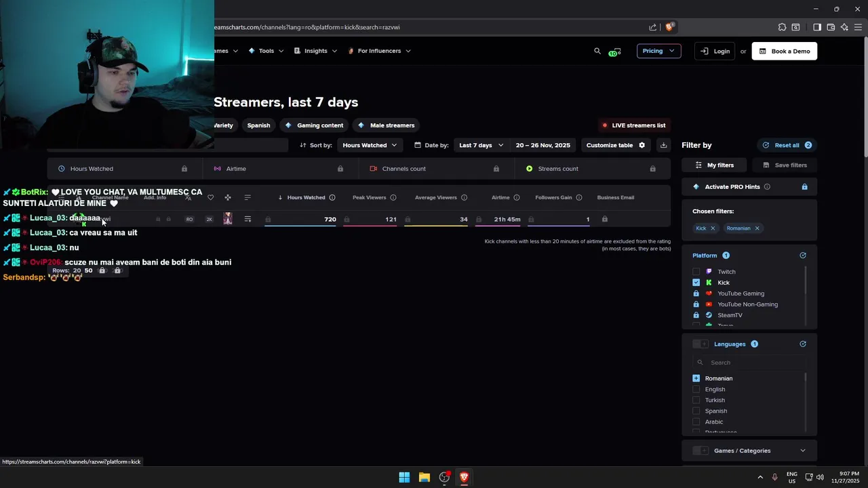Screen dimensions: 868x488
Task: Open the Brave Wallet icon
Action: 831,27
